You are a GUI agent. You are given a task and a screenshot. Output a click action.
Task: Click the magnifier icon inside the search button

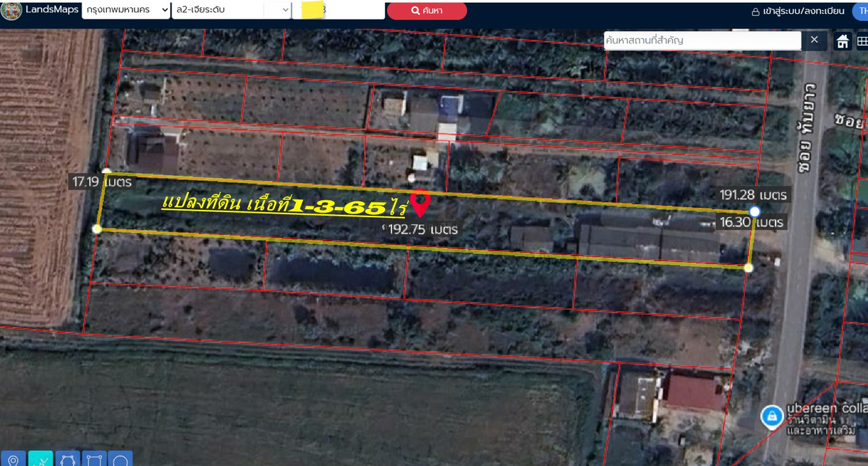point(414,10)
